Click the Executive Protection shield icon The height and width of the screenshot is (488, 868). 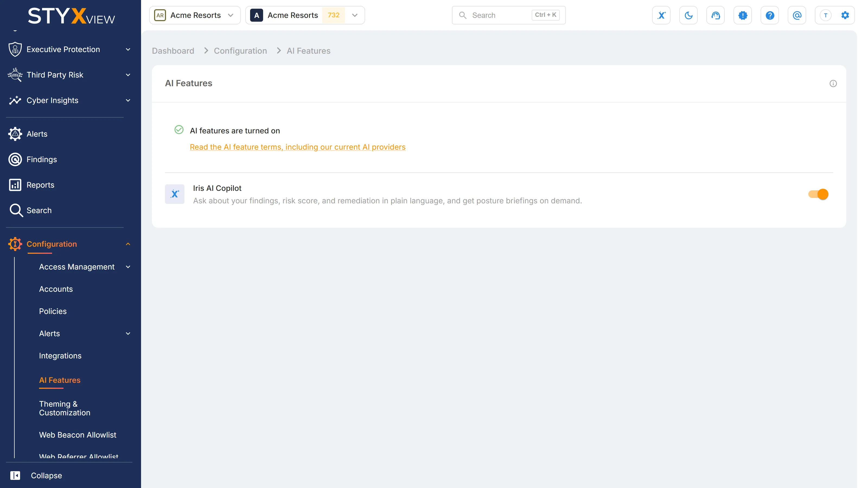[15, 49]
